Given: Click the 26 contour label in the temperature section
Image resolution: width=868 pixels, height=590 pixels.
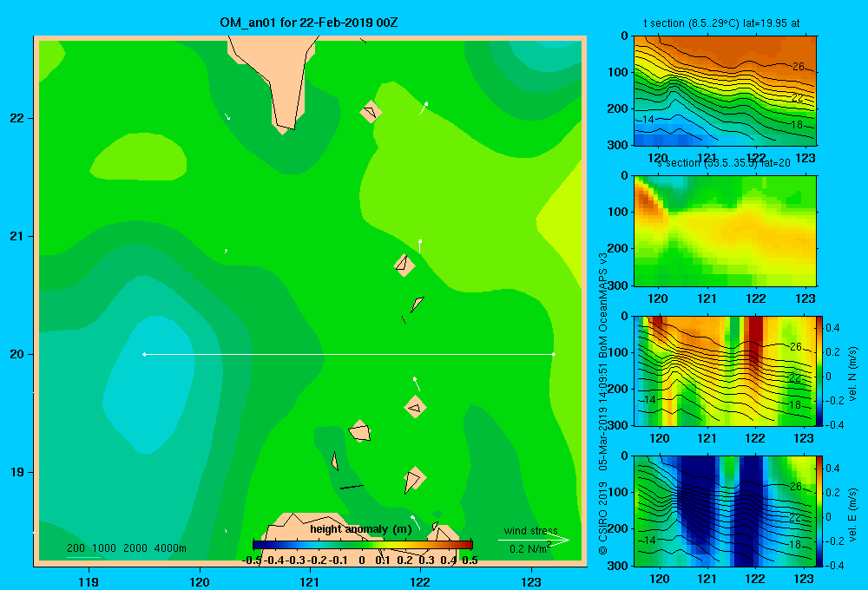Looking at the screenshot, I should (x=798, y=67).
